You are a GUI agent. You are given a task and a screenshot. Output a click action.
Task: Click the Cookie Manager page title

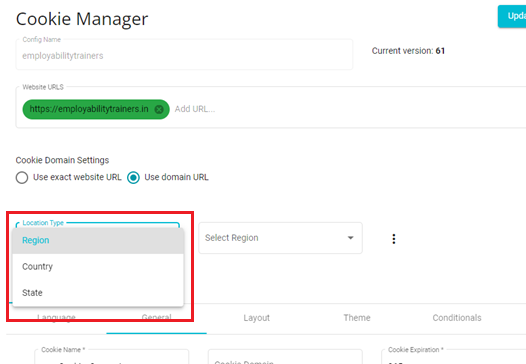coord(82,19)
